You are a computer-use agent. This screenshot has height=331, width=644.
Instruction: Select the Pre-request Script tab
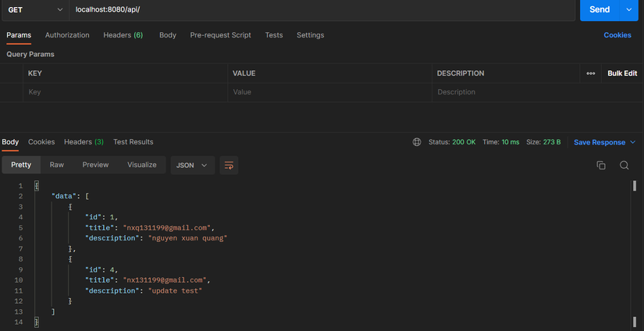[221, 35]
